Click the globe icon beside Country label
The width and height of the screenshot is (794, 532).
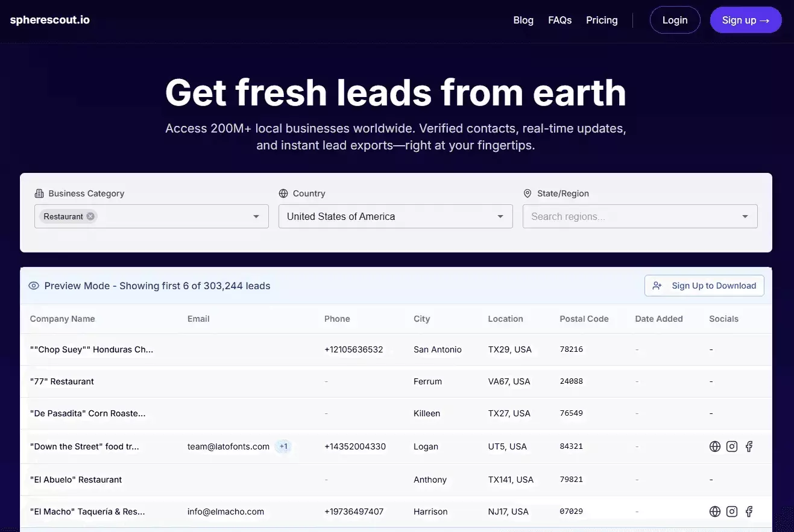[283, 193]
